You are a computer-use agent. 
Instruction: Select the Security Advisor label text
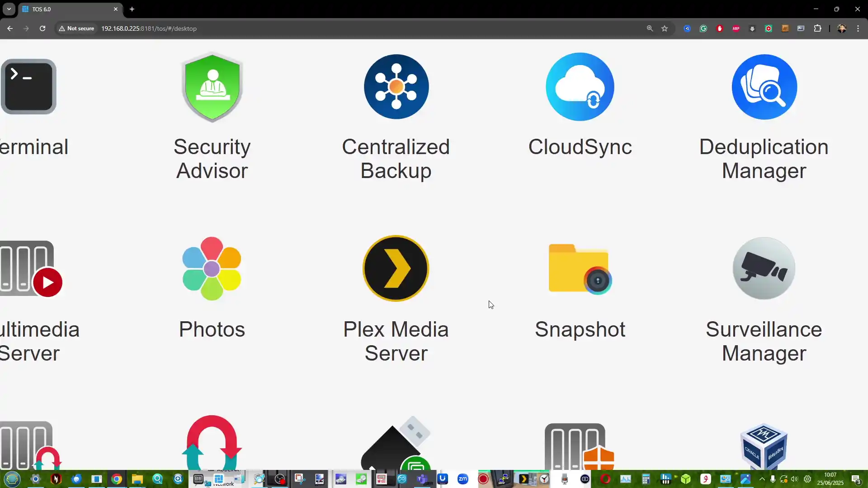click(x=212, y=159)
